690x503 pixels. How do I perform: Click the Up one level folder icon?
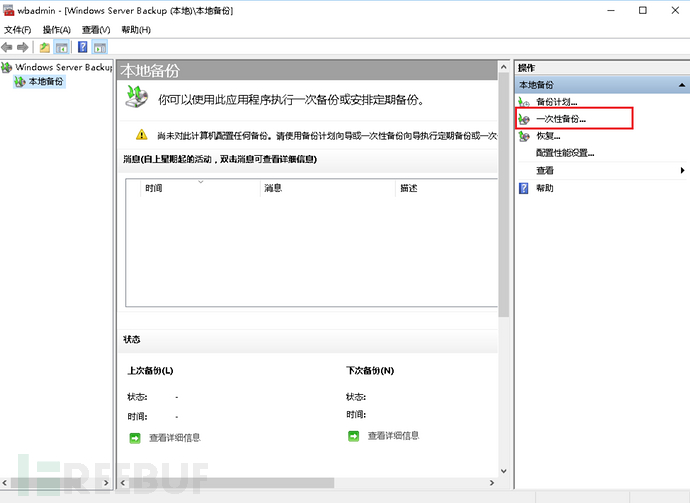(44, 47)
